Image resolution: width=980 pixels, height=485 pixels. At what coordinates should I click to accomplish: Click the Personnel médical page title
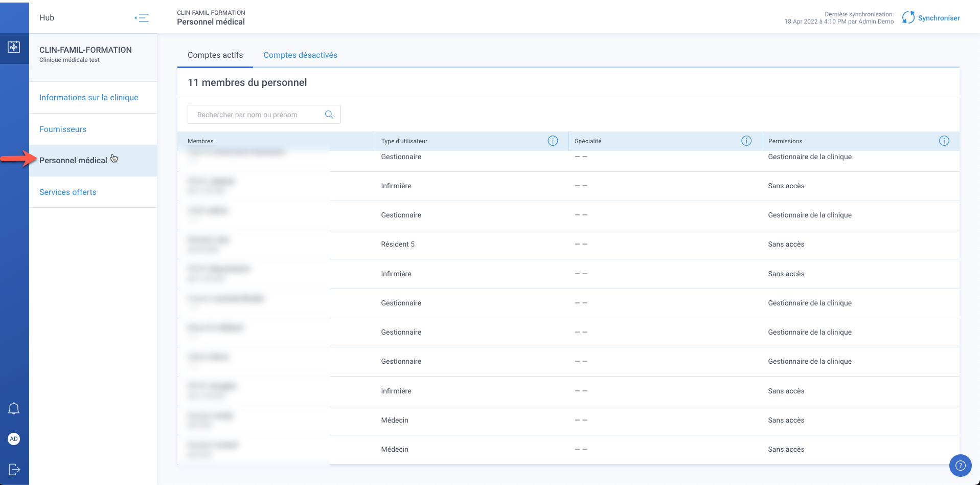211,22
